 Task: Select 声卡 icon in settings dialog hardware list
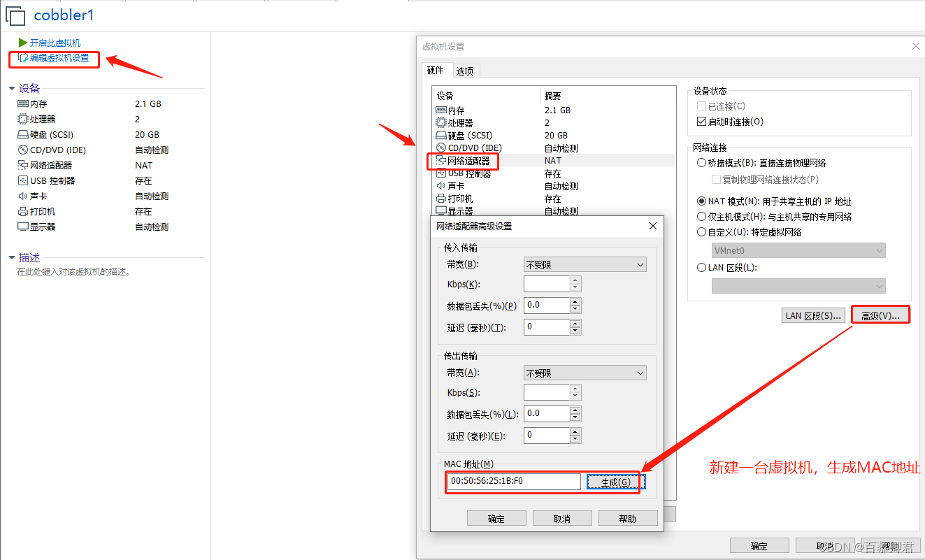click(x=441, y=186)
